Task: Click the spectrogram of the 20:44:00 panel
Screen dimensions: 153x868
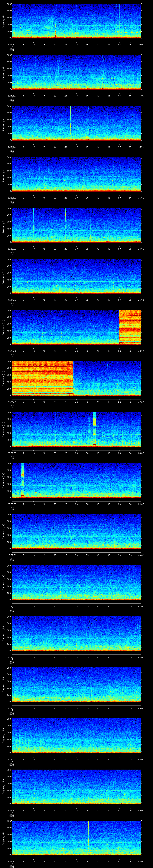Action: [76, 786]
